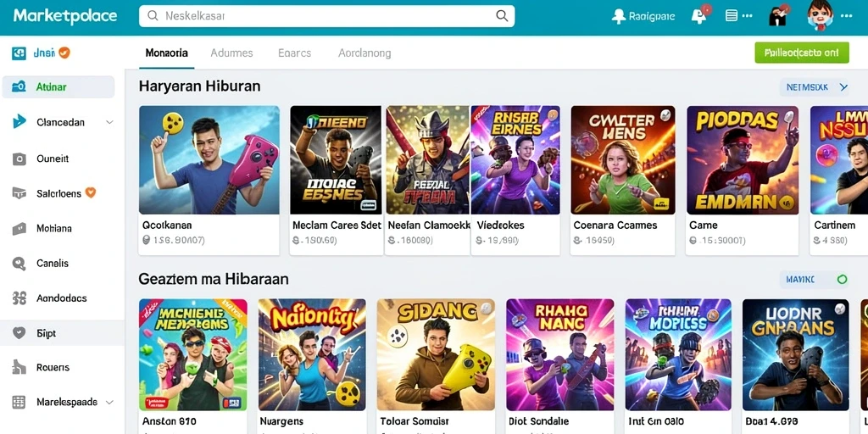Open the Qcotkanan game thumbnail
The image size is (868, 434).
coord(209,160)
